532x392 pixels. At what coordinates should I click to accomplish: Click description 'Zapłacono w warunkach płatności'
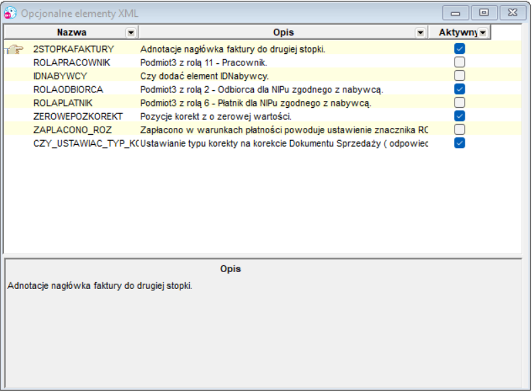click(x=284, y=130)
